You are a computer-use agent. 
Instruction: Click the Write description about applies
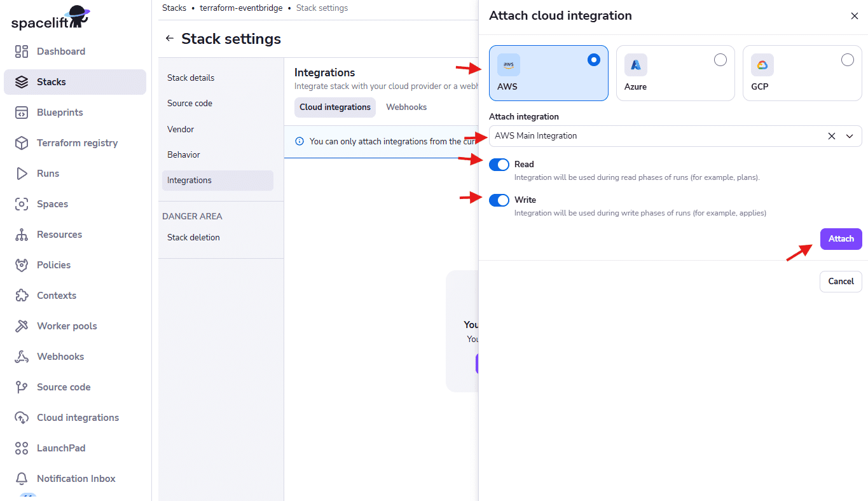(640, 213)
